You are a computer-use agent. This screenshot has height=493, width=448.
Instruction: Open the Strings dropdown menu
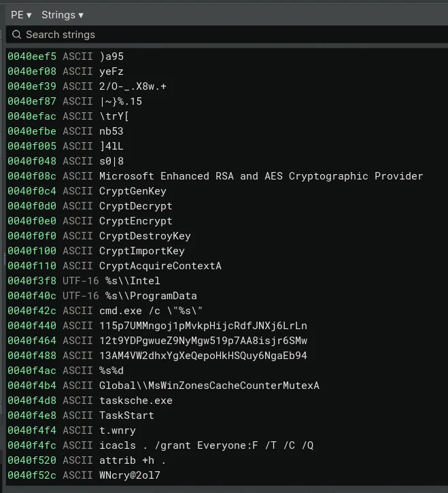(x=63, y=15)
